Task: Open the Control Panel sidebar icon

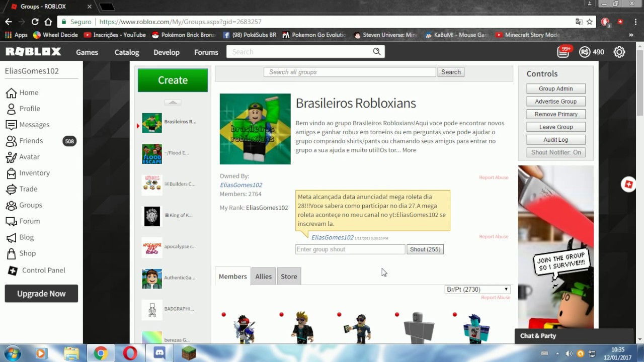Action: 13,270
